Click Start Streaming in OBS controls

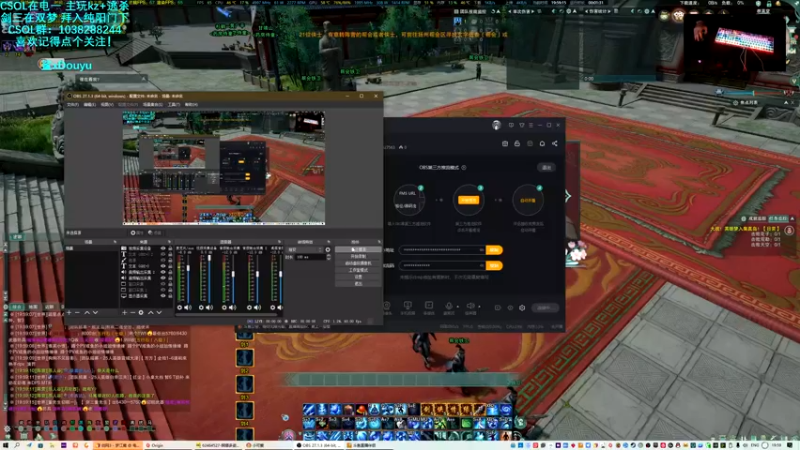tap(358, 249)
